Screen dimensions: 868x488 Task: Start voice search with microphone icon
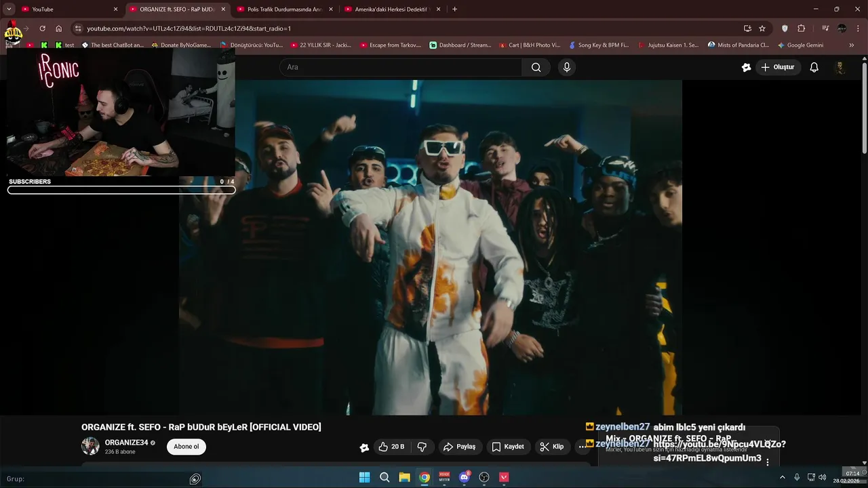point(567,67)
